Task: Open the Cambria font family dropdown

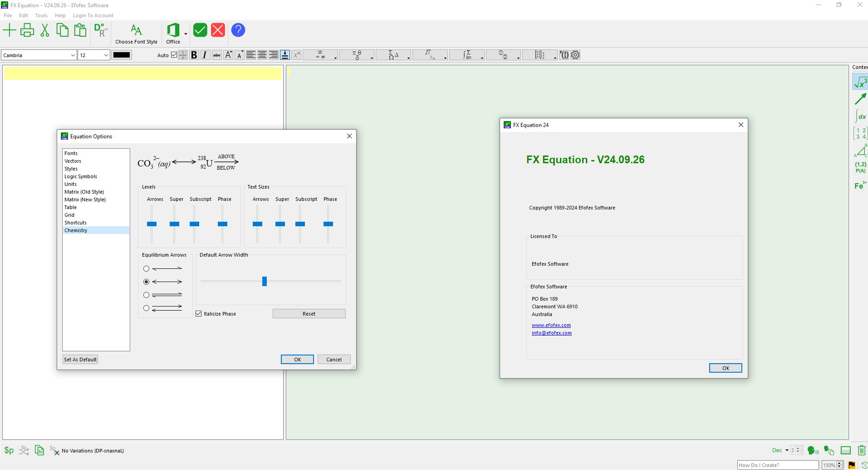Action: pos(73,55)
